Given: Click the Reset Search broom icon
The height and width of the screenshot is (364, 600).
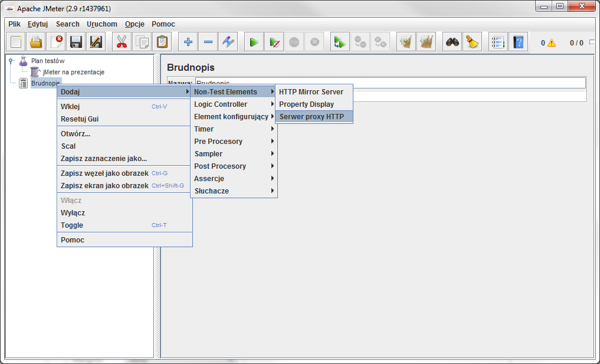Looking at the screenshot, I should click(473, 42).
